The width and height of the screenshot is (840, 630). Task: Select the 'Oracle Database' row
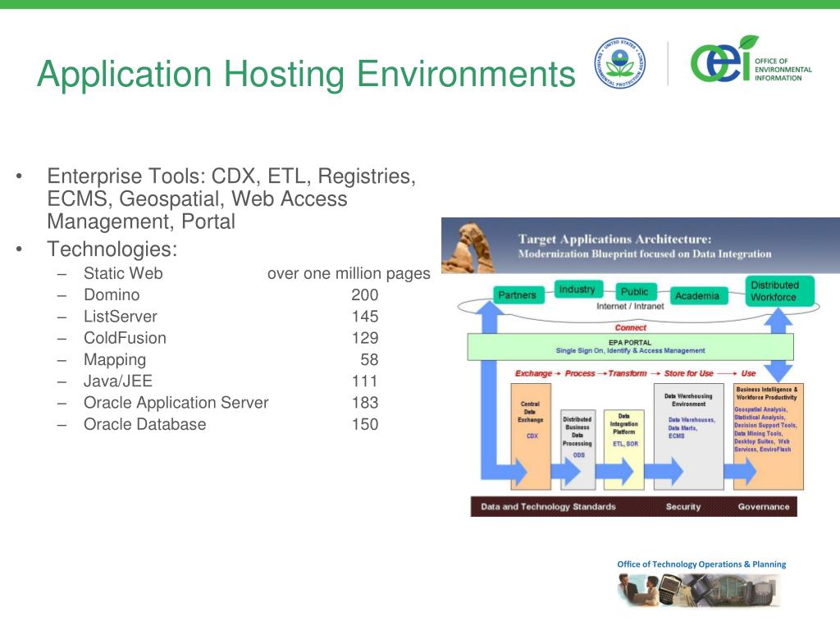144,424
